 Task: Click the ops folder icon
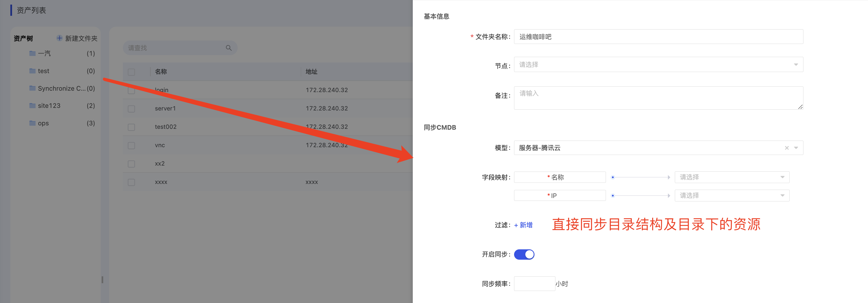tap(32, 123)
